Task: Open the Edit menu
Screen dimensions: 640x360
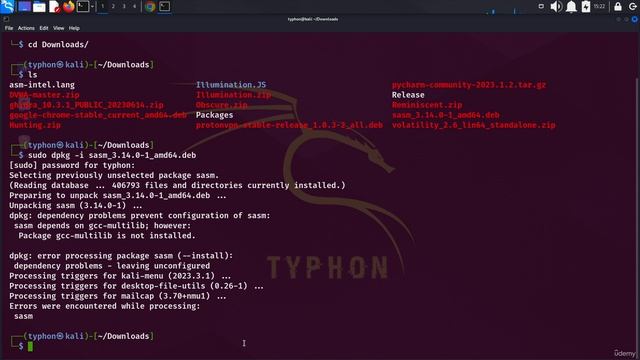Action: pyautogui.click(x=44, y=28)
